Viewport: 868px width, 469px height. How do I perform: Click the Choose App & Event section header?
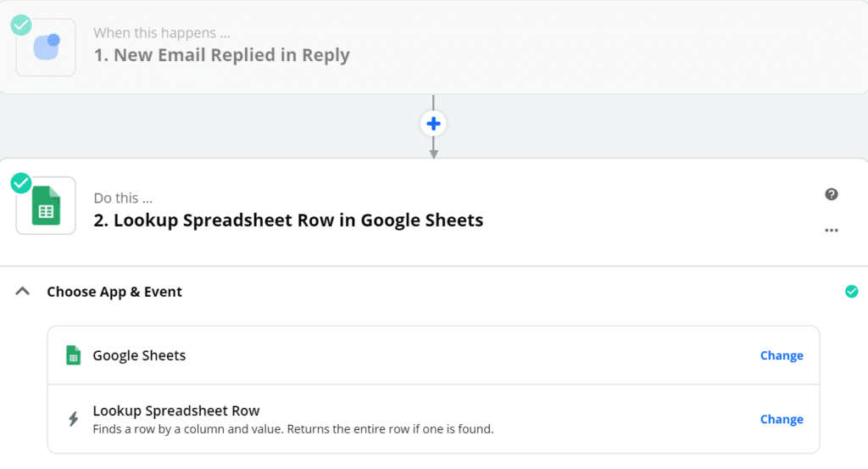114,292
